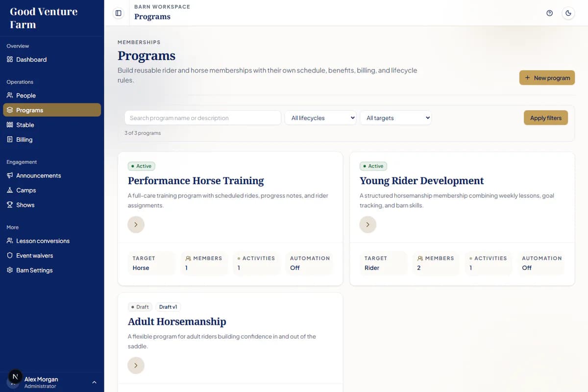Viewport: 588px width, 392px height.
Task: Open the All targets dropdown
Action: pyautogui.click(x=396, y=118)
